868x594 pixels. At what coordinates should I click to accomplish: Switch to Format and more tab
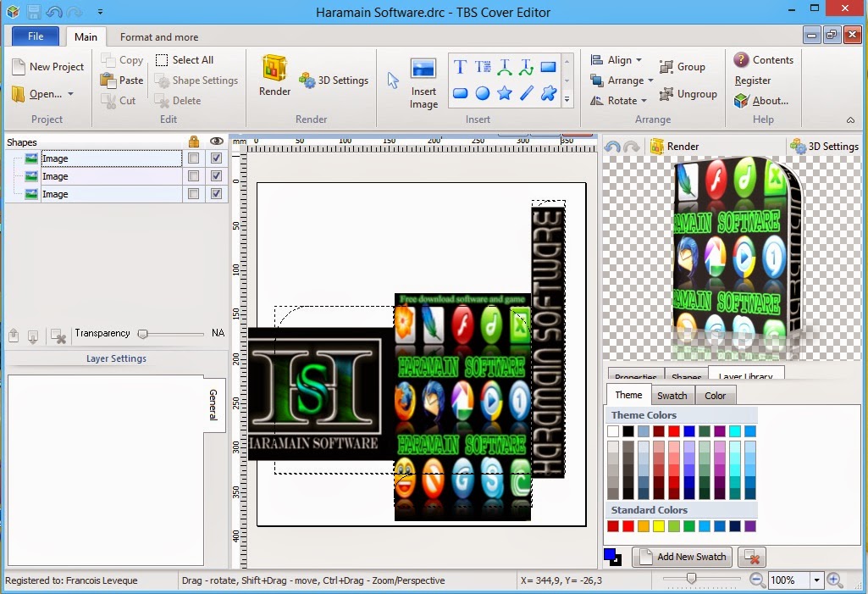pos(159,37)
